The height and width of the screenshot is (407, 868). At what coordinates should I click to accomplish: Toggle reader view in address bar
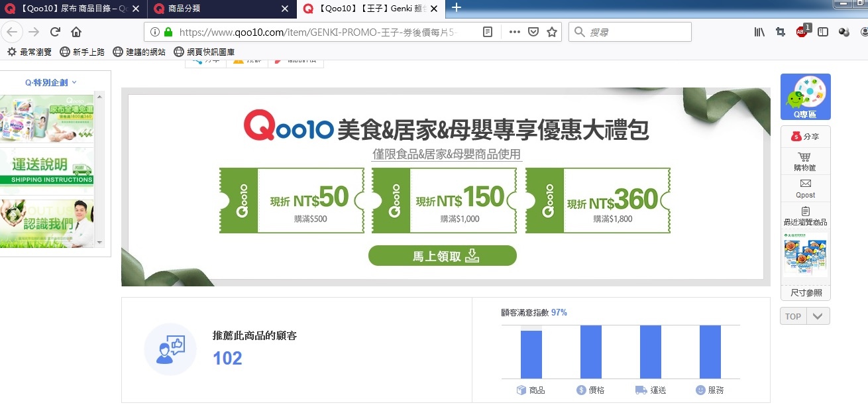pos(488,32)
